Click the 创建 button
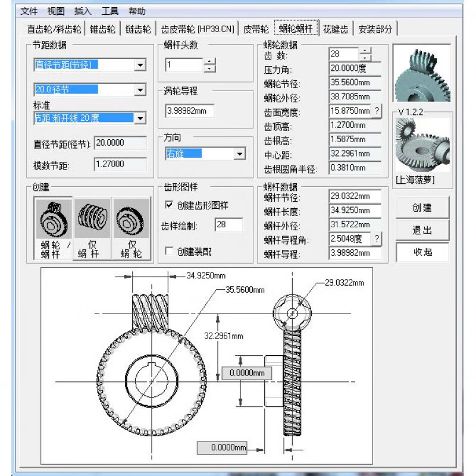 tap(422, 207)
